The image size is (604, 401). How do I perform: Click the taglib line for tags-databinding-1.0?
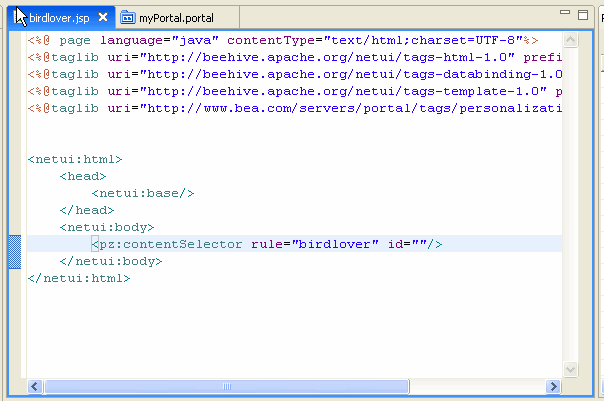coord(295,74)
